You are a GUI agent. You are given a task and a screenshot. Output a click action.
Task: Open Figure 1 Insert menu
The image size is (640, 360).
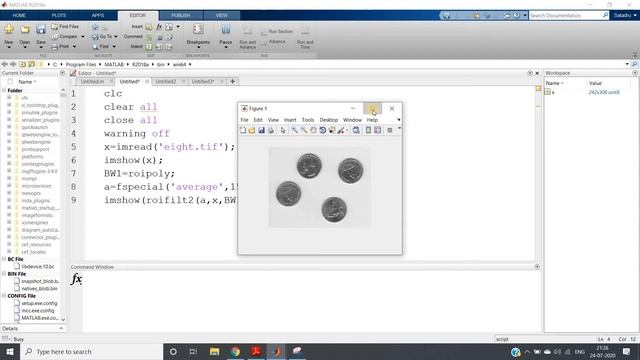tap(290, 120)
